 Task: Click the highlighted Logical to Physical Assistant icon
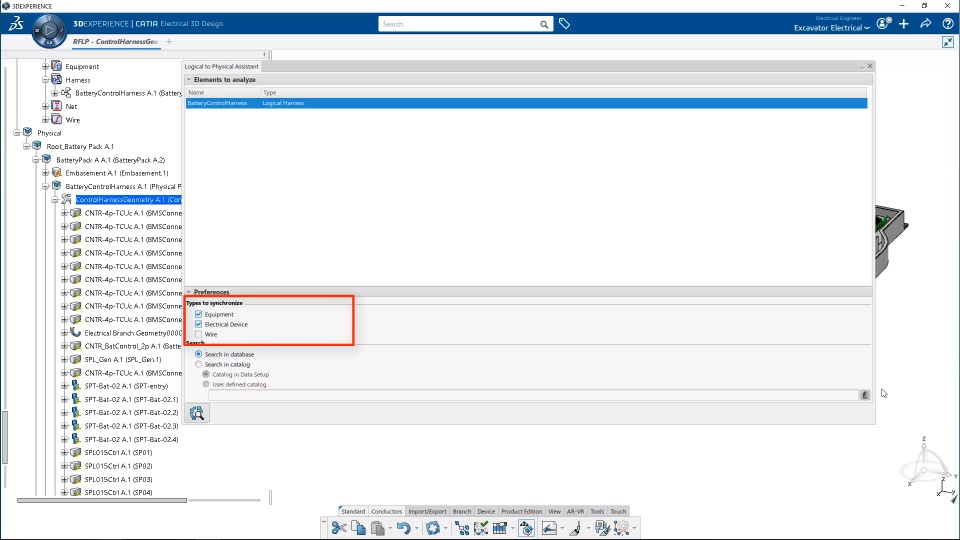click(x=526, y=528)
